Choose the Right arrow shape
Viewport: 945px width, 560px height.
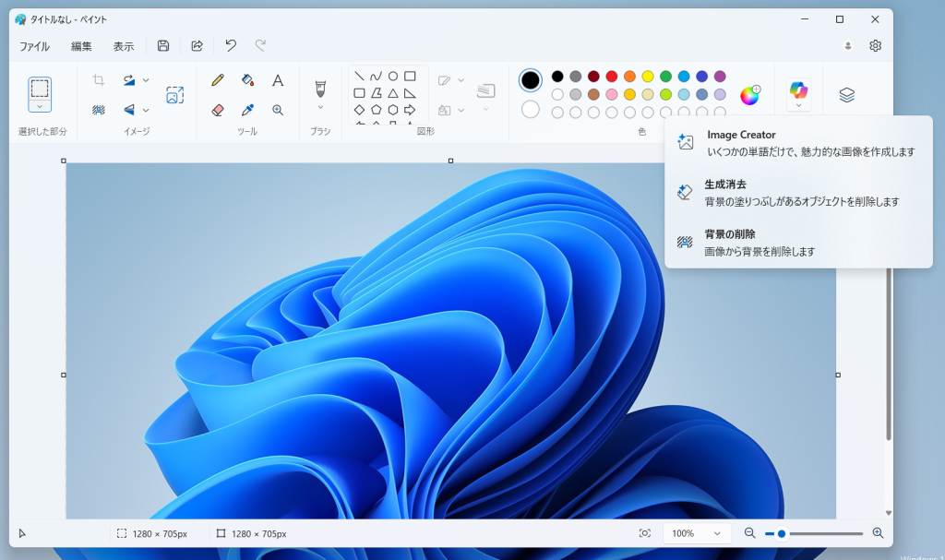[410, 110]
